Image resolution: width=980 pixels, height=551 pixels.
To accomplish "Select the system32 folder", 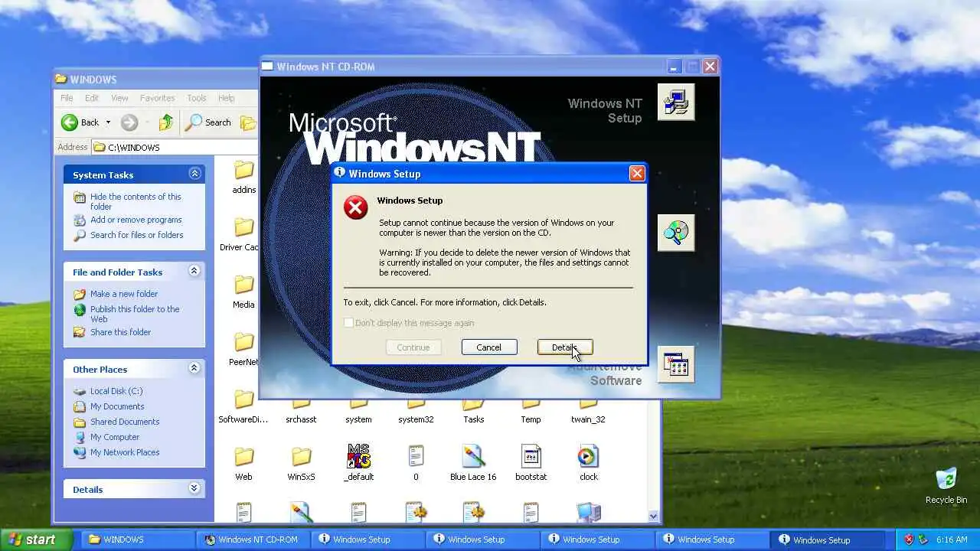I will (x=416, y=410).
